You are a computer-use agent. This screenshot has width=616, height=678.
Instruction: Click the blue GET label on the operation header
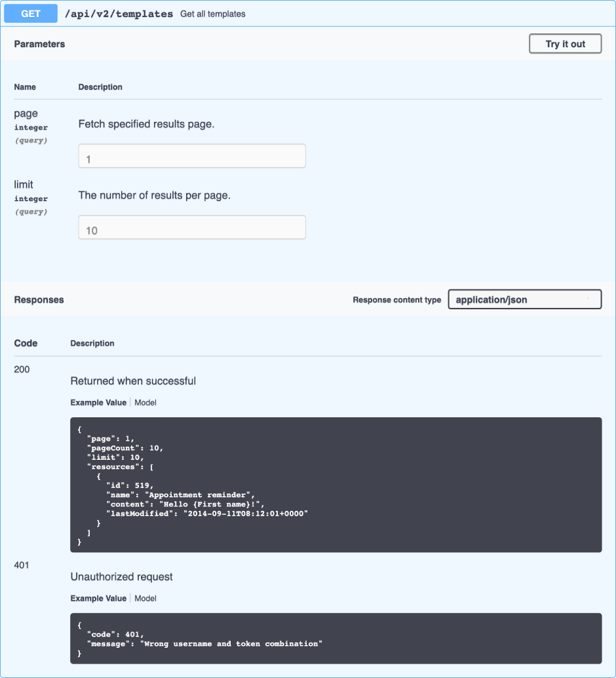click(x=30, y=13)
